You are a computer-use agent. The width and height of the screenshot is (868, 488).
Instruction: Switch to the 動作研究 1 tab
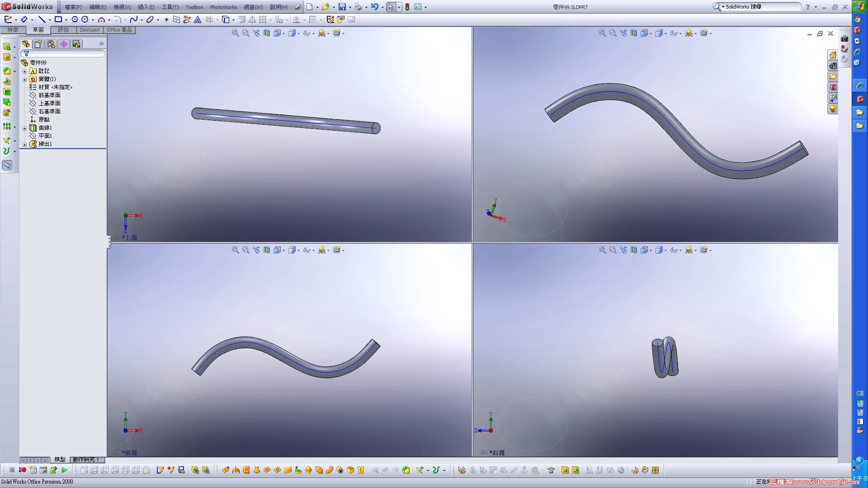click(x=86, y=460)
